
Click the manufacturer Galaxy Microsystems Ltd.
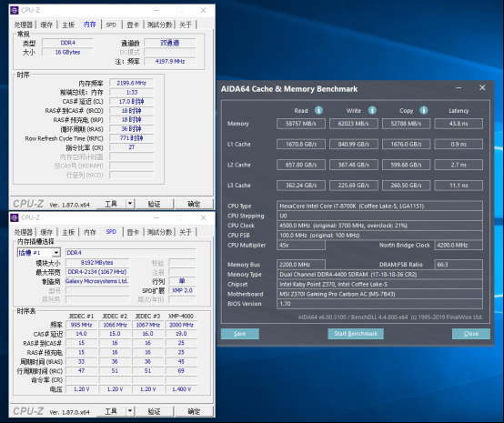tap(97, 281)
